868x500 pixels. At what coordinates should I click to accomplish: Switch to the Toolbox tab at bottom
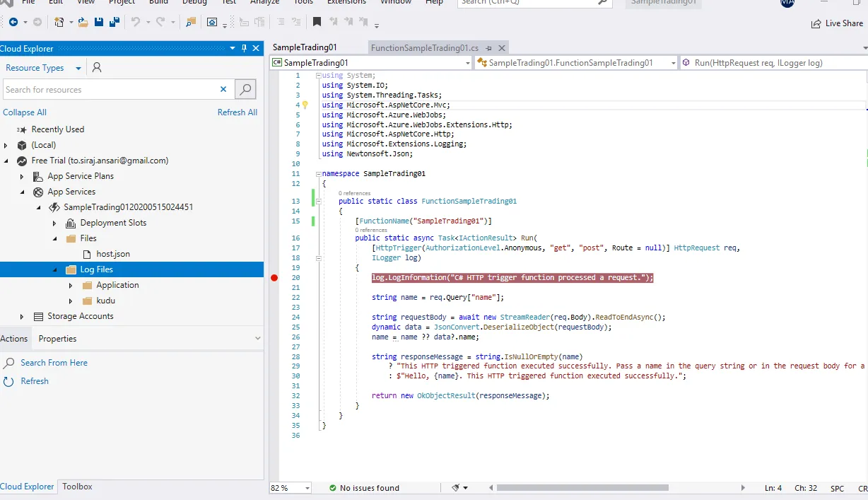click(x=77, y=487)
